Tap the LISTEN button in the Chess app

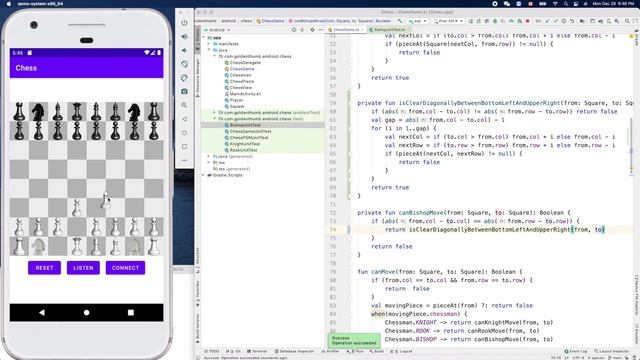coord(83,268)
